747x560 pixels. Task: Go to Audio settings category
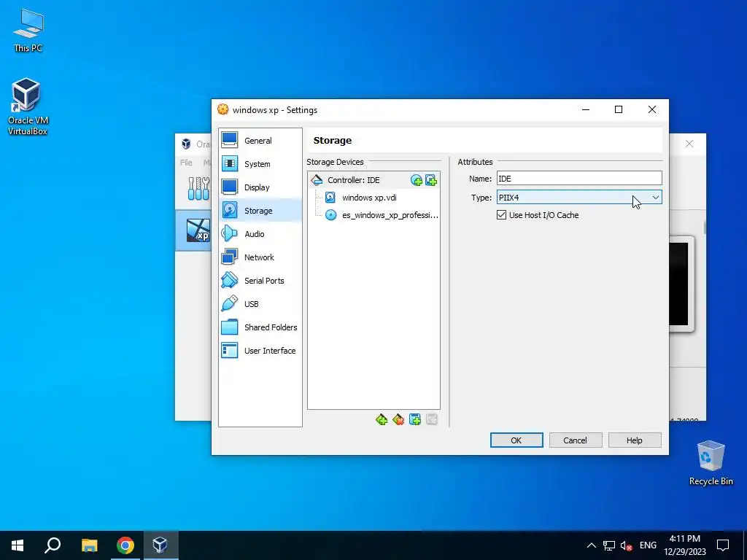(260, 234)
